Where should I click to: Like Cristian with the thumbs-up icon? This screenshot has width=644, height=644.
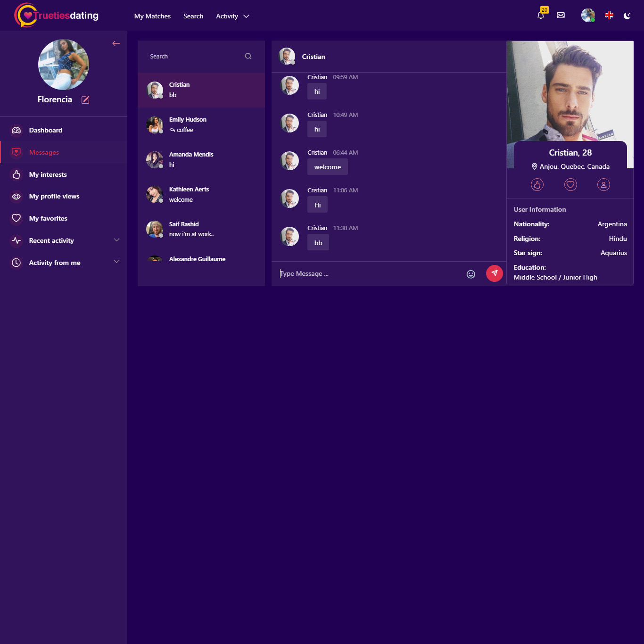[x=537, y=185]
